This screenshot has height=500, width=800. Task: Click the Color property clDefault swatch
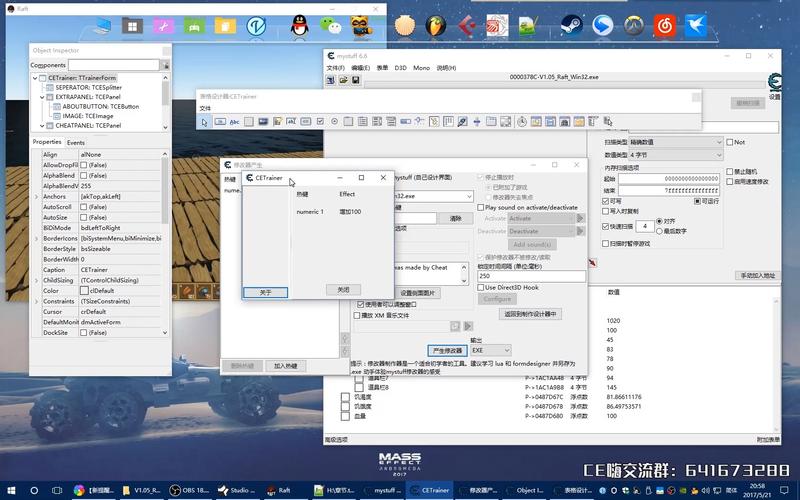click(84, 291)
